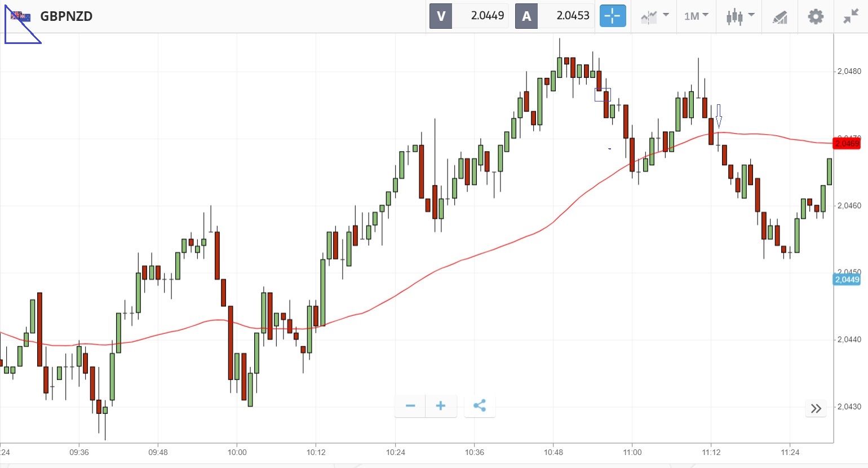Expand the candlestick chart type dropdown
The image size is (868, 468).
[x=740, y=16]
